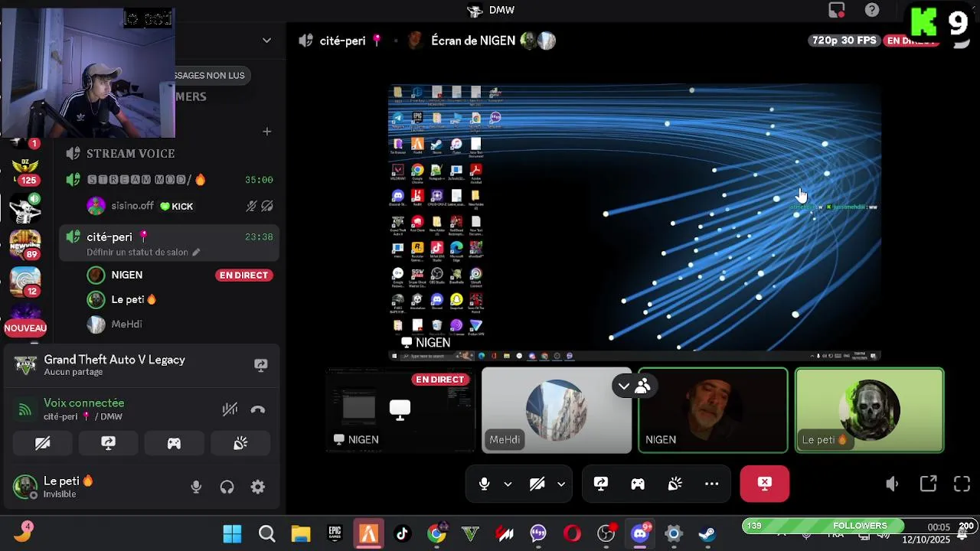This screenshot has height=551, width=980.
Task: Open File Explorer from taskbar
Action: 301,533
